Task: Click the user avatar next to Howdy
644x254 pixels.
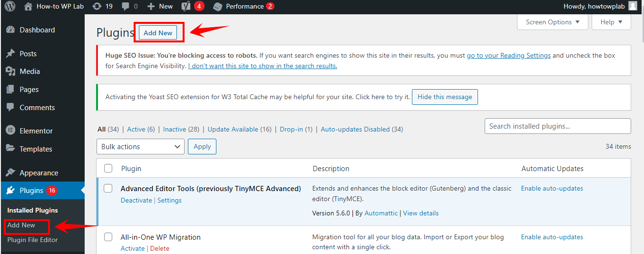Action: pyautogui.click(x=633, y=6)
